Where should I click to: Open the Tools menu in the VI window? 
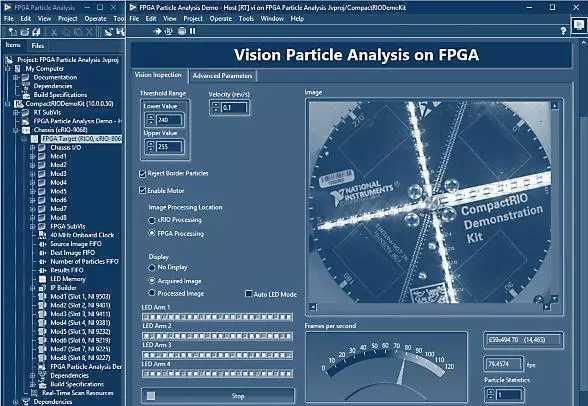coord(246,19)
